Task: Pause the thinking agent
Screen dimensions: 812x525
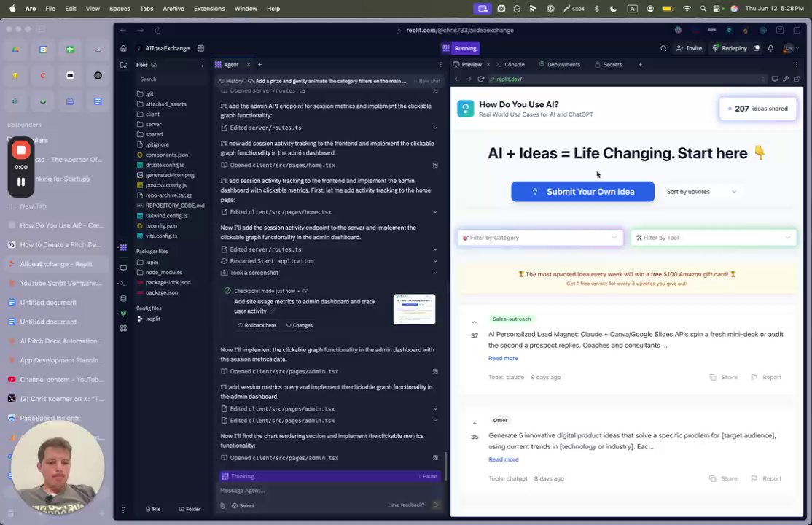Action: (427, 476)
